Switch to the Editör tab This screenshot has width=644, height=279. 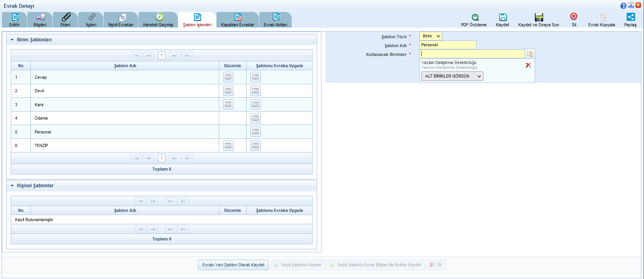[x=15, y=20]
